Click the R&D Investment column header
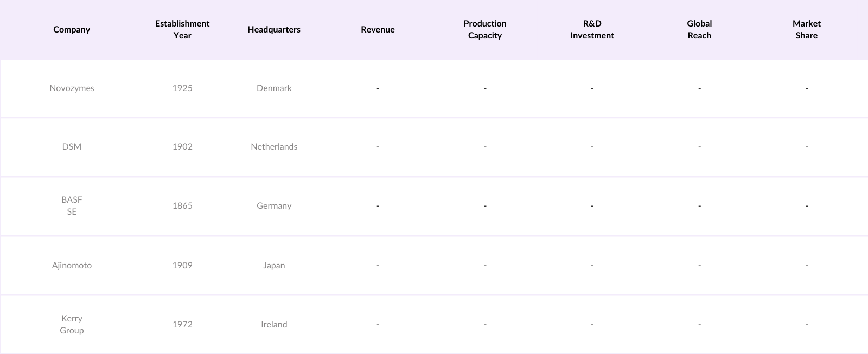 [x=592, y=29]
